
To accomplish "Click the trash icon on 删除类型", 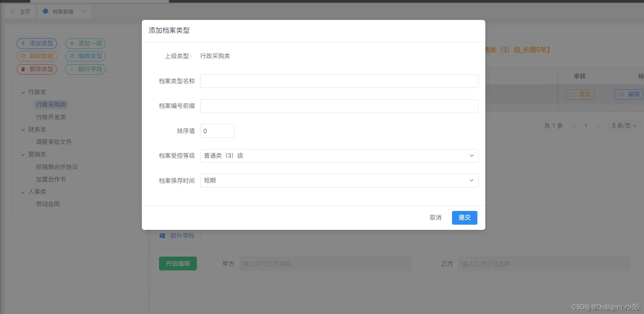I will [x=23, y=69].
